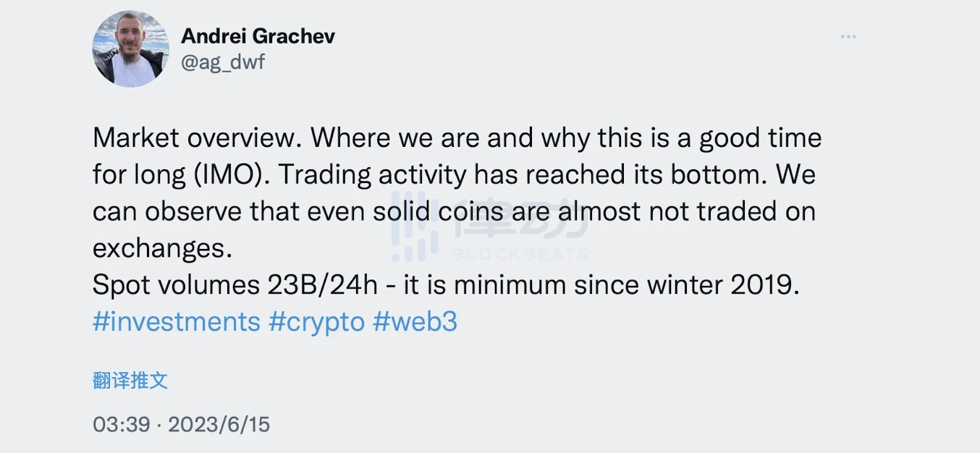Viewport: 980px width, 453px height.
Task: Click the display name Andrei Grachev
Action: (x=258, y=35)
